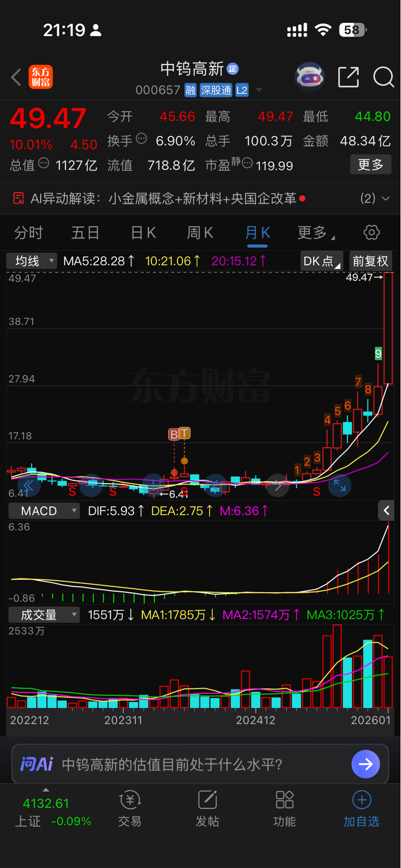This screenshot has height=868, width=401.
Task: Switch to 五日 tab
Action: [x=86, y=233]
